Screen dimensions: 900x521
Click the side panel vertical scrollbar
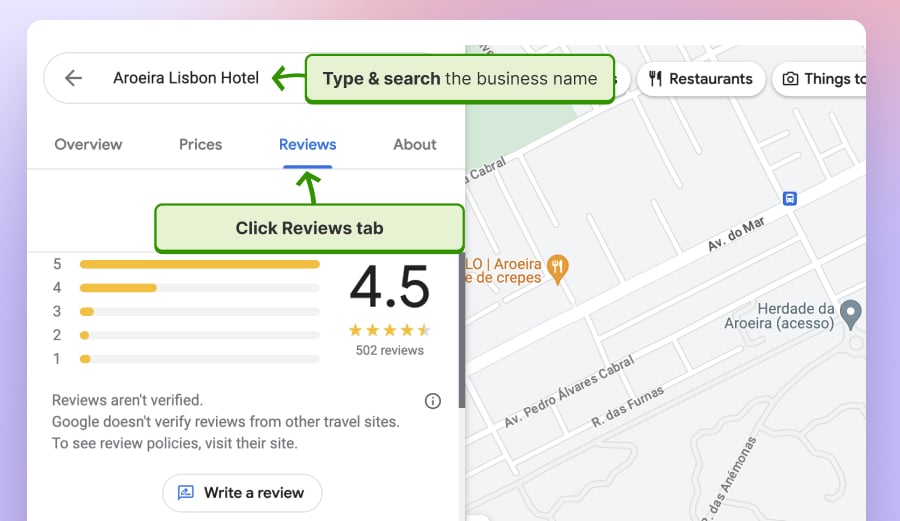click(461, 330)
